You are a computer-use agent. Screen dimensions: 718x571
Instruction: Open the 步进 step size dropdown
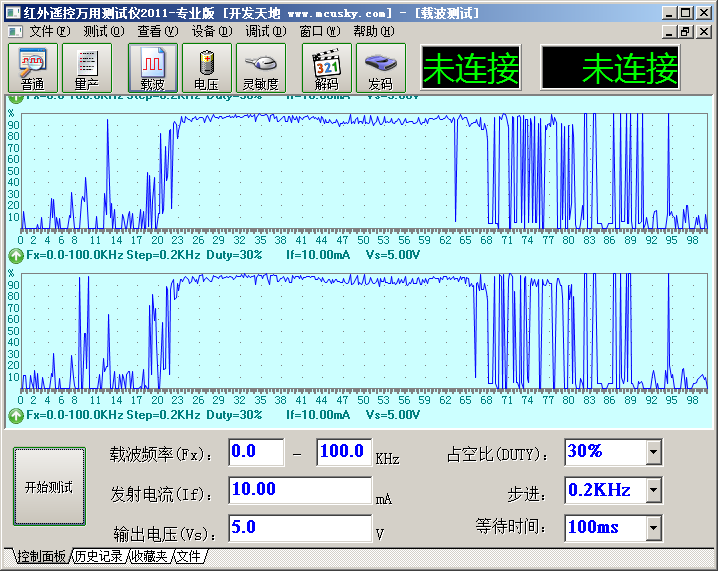point(653,490)
